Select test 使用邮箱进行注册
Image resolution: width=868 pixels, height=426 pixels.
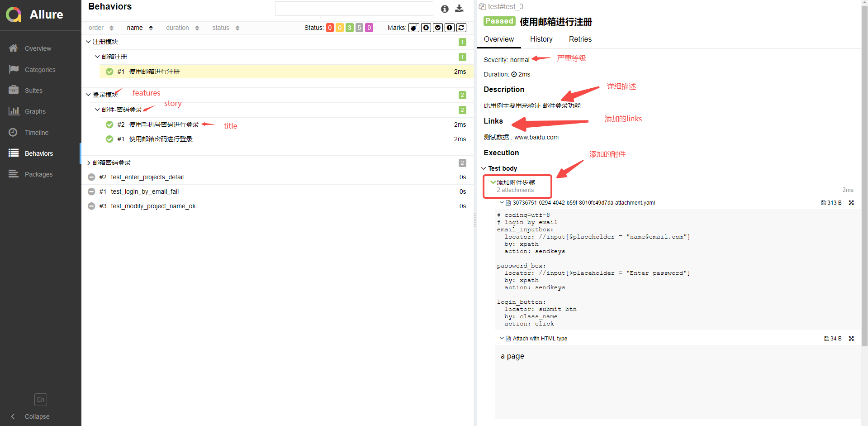(286, 72)
